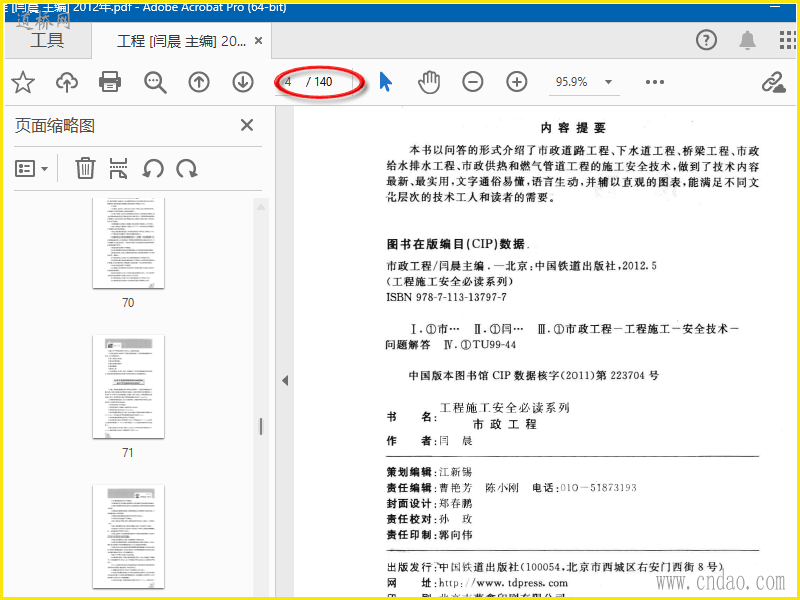Zoom out with the minus button
This screenshot has height=600, width=800.
pos(472,82)
